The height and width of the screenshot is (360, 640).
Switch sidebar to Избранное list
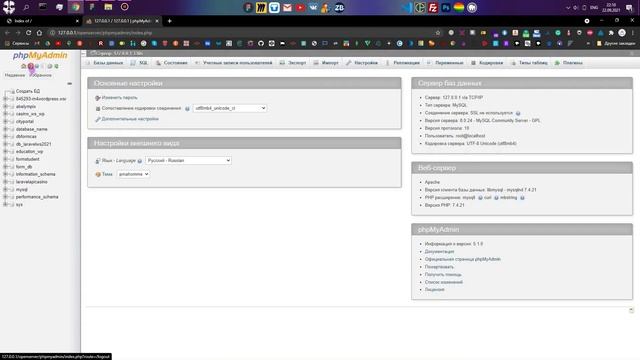pos(40,76)
